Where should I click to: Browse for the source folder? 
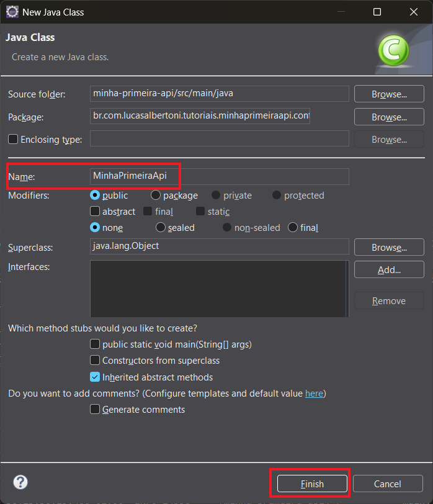[389, 94]
